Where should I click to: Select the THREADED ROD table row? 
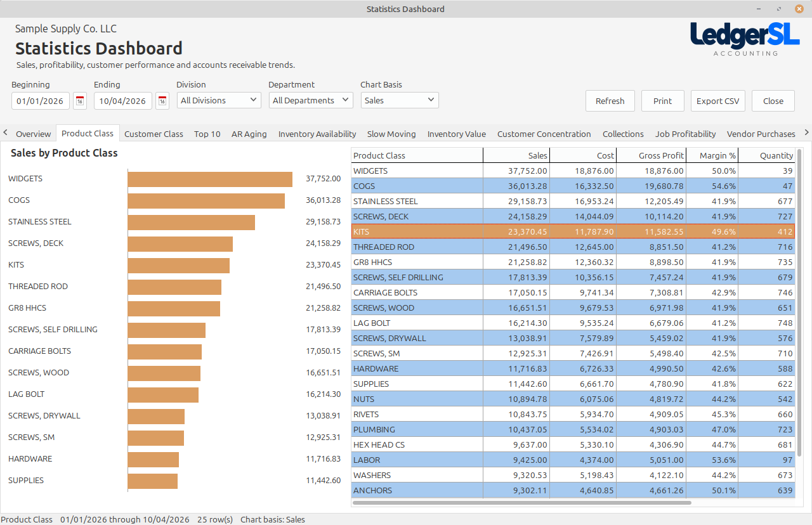[x=573, y=247]
